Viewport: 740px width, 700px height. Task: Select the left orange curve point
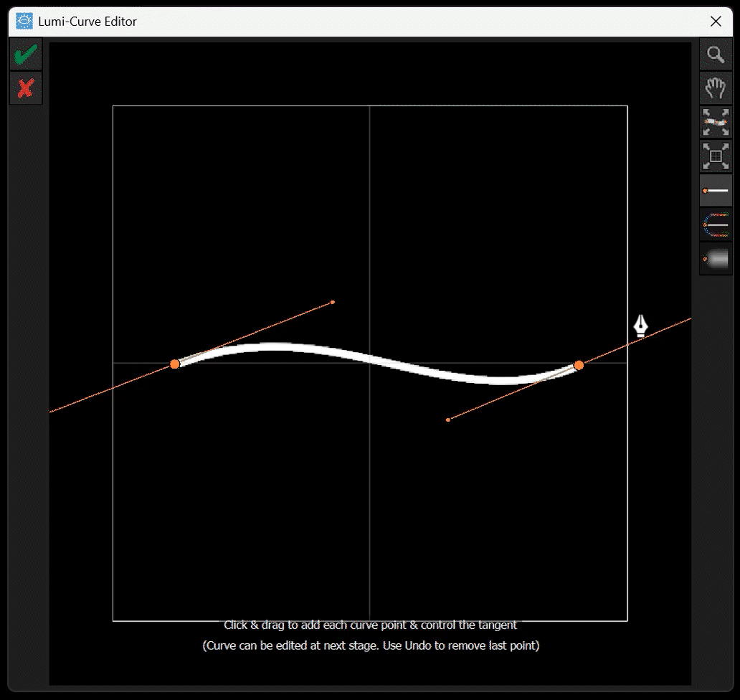coord(174,364)
